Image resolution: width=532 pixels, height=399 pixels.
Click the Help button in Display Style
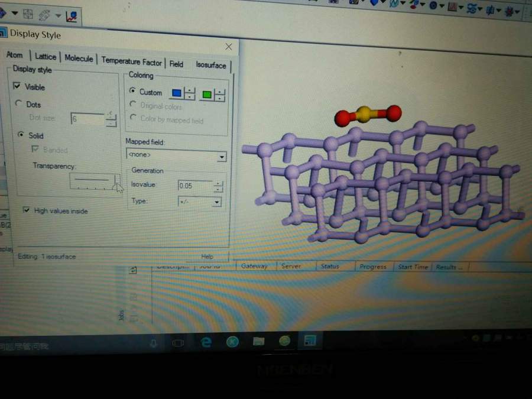(x=207, y=257)
